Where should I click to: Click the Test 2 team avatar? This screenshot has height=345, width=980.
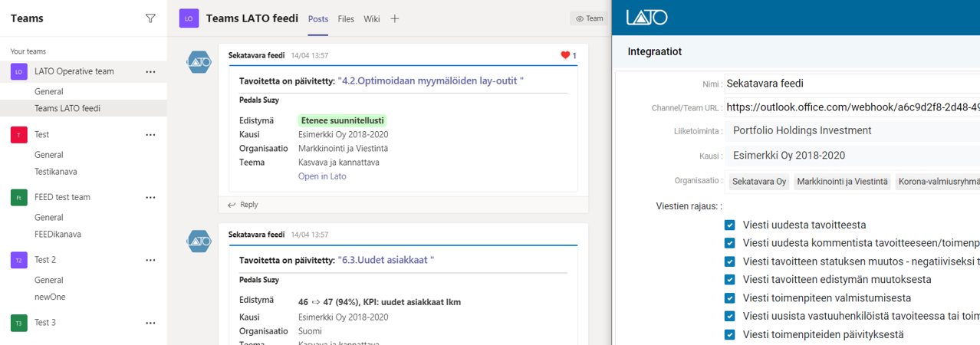pos(19,260)
